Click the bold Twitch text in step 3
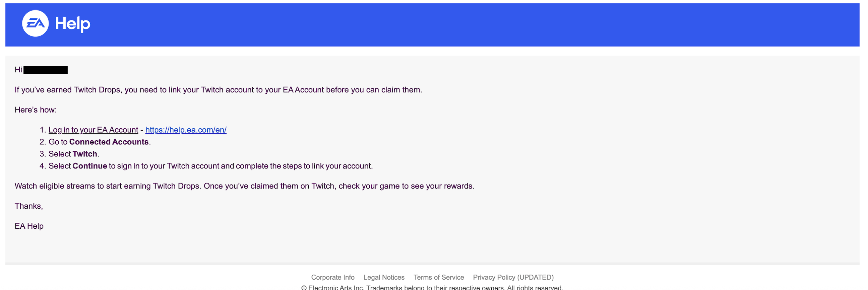868x290 pixels. point(85,154)
